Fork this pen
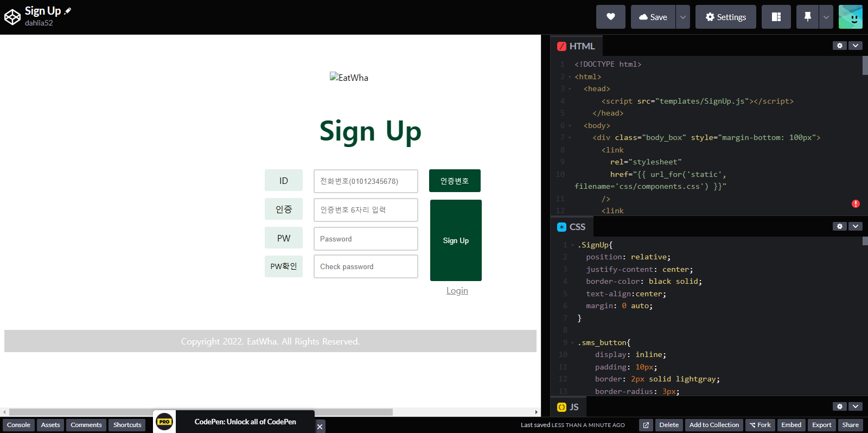The height and width of the screenshot is (433, 868). 760,425
